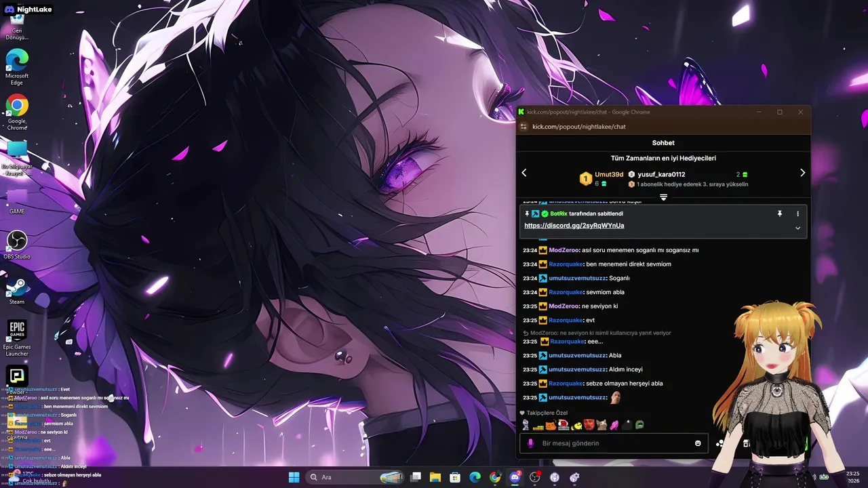Click the Chrome taskbar icon
Screen dimensions: 868x488
[x=495, y=477]
